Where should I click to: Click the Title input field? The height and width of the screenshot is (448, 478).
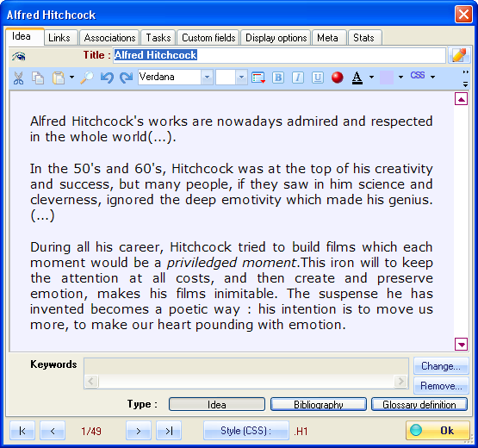(280, 55)
